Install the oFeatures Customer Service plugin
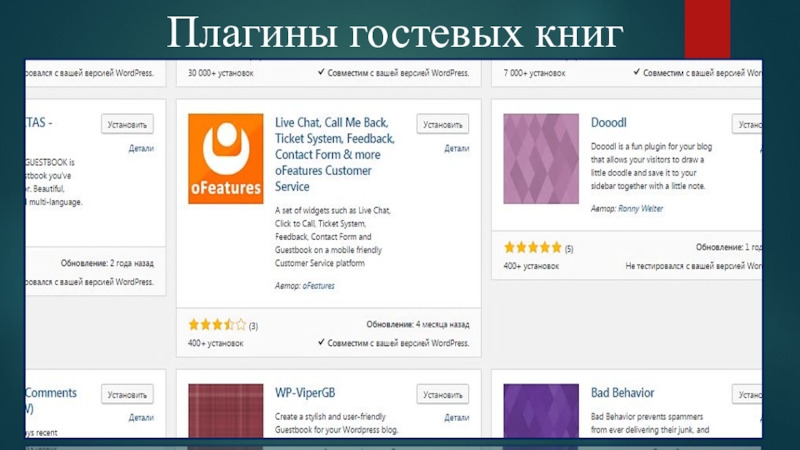 tap(442, 124)
